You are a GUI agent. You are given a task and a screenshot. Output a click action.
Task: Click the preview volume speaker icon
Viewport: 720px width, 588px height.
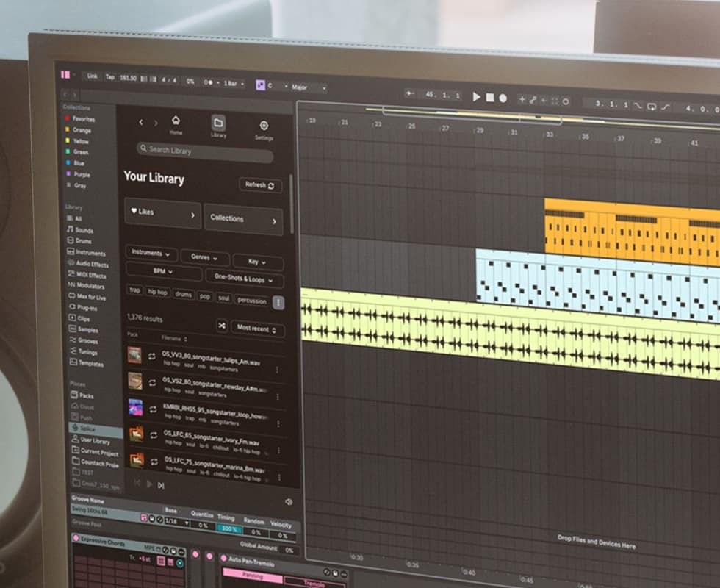point(289,502)
